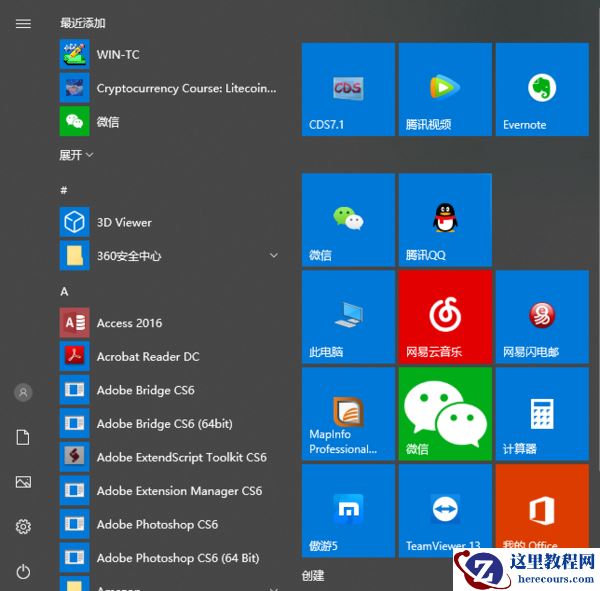This screenshot has height=591, width=600.
Task: Expand the 360安全中心 folder
Action: coord(274,255)
